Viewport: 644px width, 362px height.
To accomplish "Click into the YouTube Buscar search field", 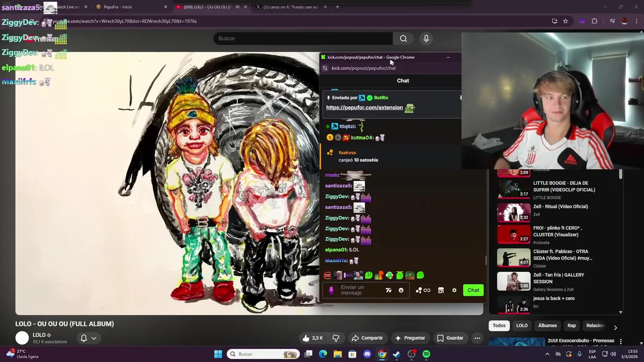I will [303, 39].
